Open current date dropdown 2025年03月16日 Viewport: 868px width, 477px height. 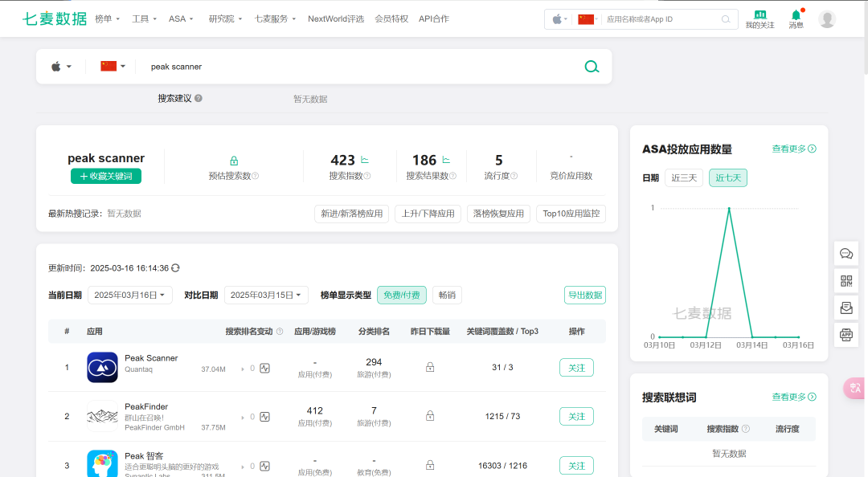pyautogui.click(x=130, y=295)
